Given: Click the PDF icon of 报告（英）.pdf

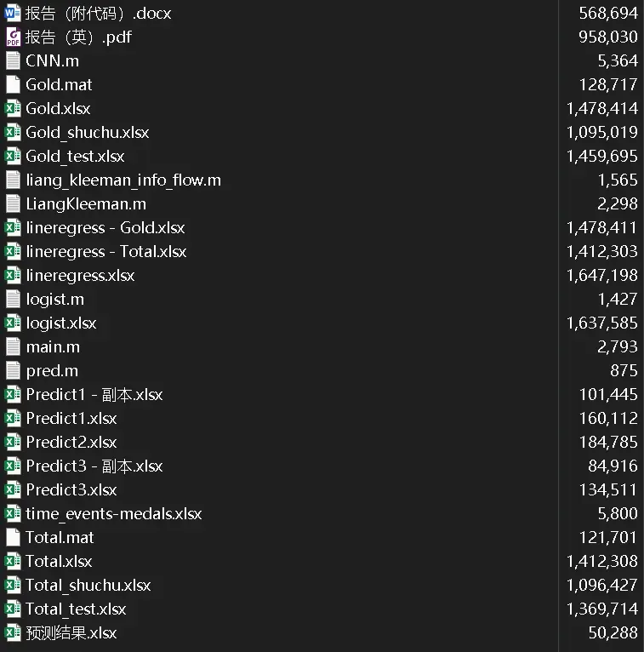Looking at the screenshot, I should (x=13, y=37).
